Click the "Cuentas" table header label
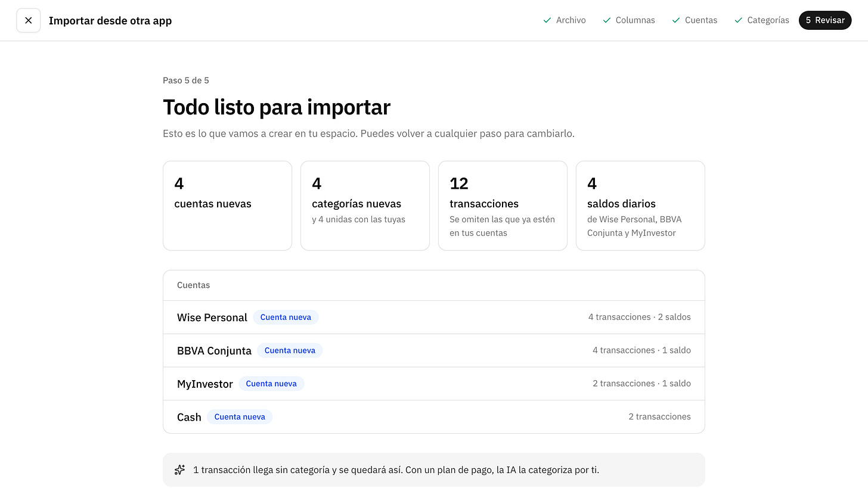This screenshot has height=488, width=868. pos(193,285)
